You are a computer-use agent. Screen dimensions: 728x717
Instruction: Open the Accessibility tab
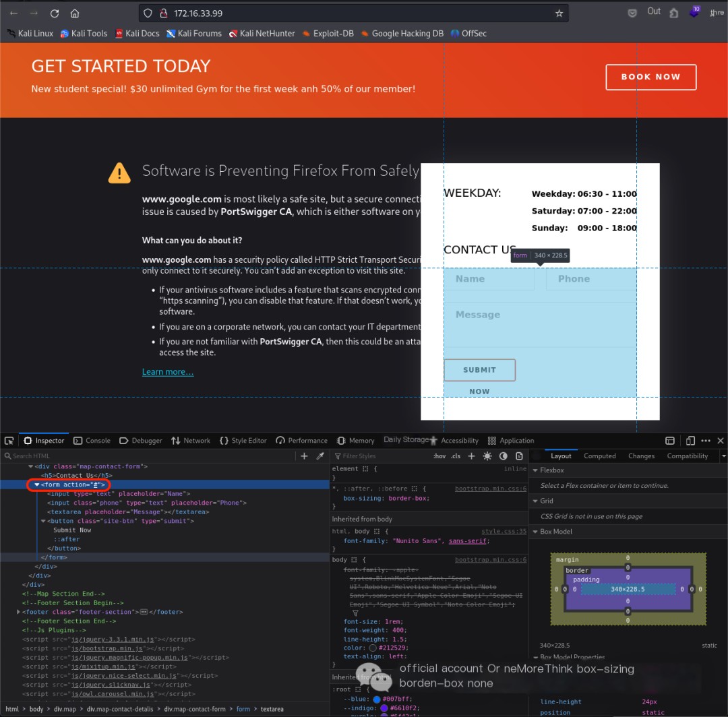point(454,441)
